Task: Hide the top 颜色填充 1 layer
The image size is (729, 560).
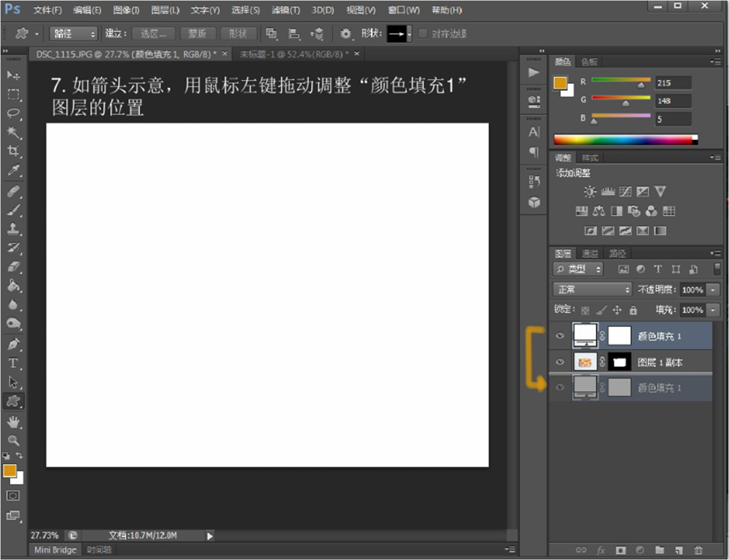Action: tap(560, 336)
